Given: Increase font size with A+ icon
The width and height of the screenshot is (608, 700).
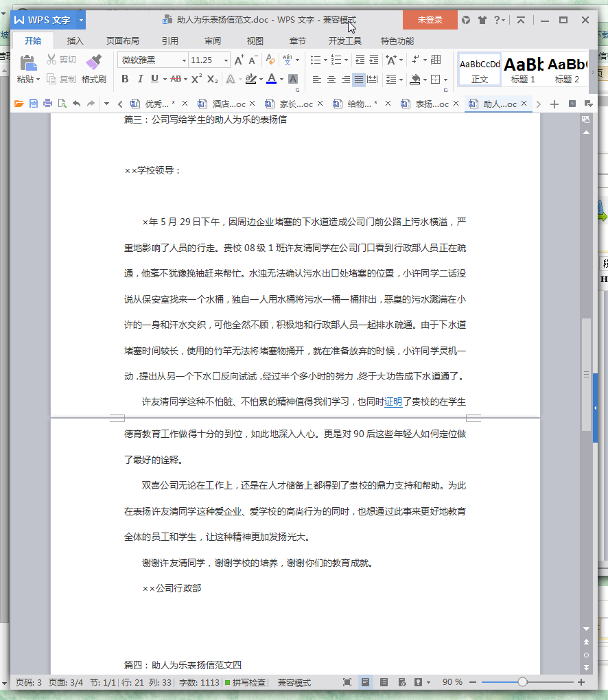Looking at the screenshot, I should point(239,60).
